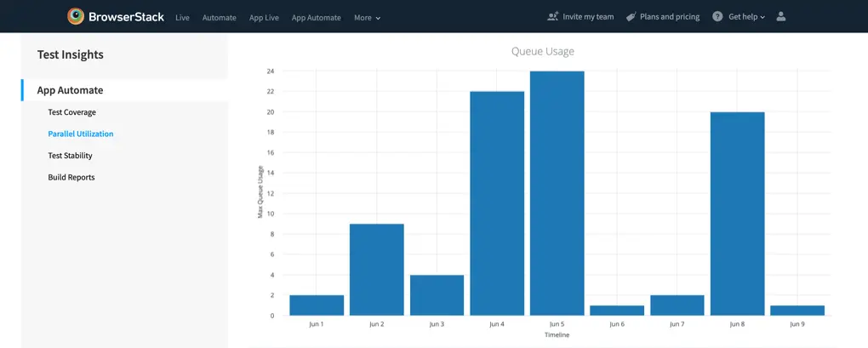Click the Plans and pricing tag icon

pyautogui.click(x=631, y=17)
